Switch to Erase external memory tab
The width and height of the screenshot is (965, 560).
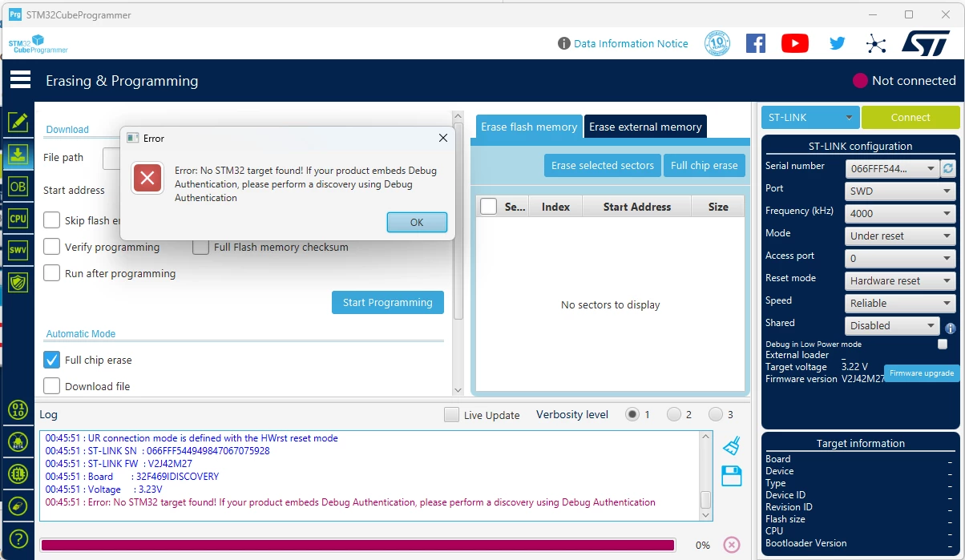[645, 127]
